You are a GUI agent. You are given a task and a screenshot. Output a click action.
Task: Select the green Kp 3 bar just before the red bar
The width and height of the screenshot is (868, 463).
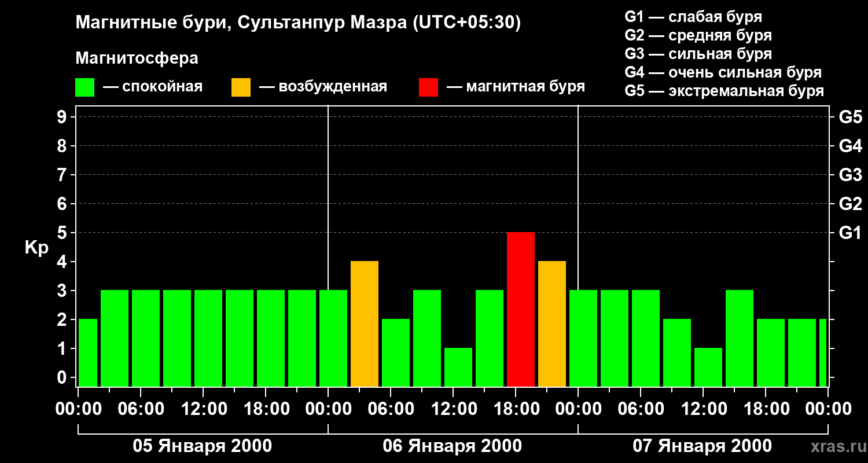click(490, 339)
